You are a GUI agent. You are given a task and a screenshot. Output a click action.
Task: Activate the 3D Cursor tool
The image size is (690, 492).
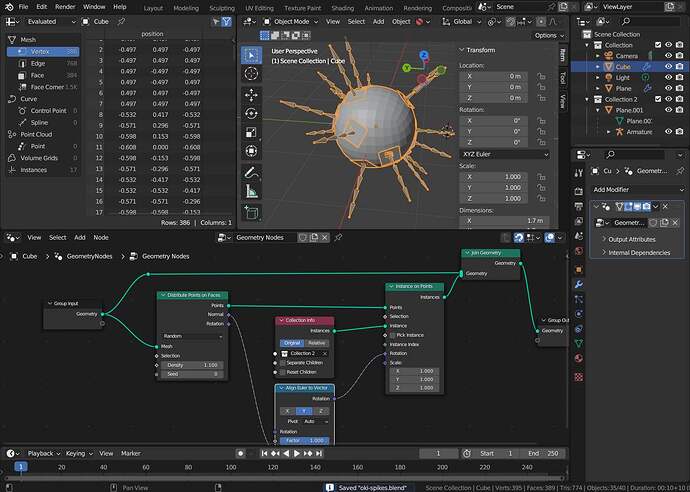coord(251,74)
